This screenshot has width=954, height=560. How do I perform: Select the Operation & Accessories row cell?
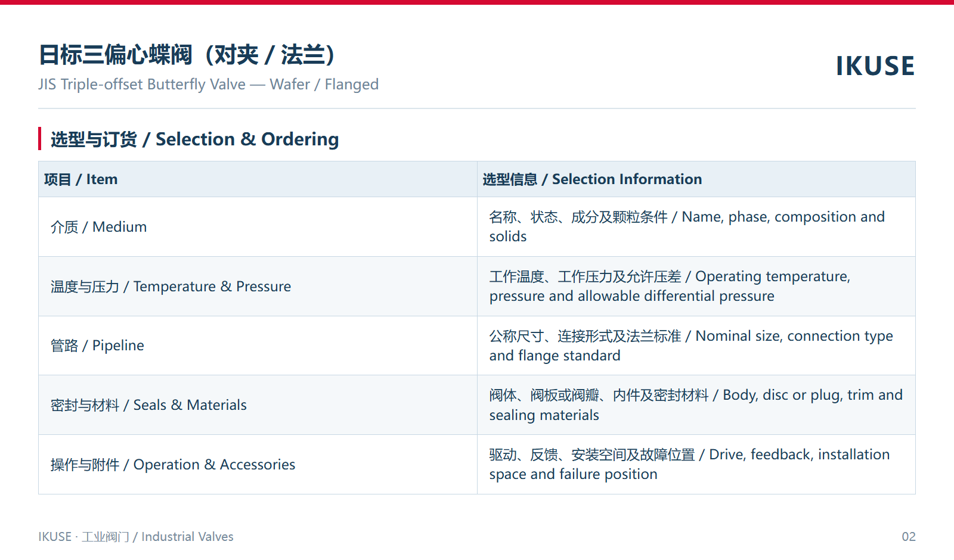click(x=258, y=465)
